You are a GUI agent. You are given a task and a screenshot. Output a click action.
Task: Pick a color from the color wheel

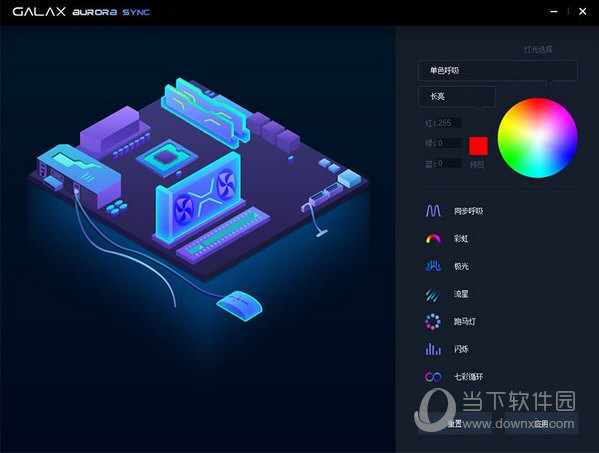(x=537, y=138)
